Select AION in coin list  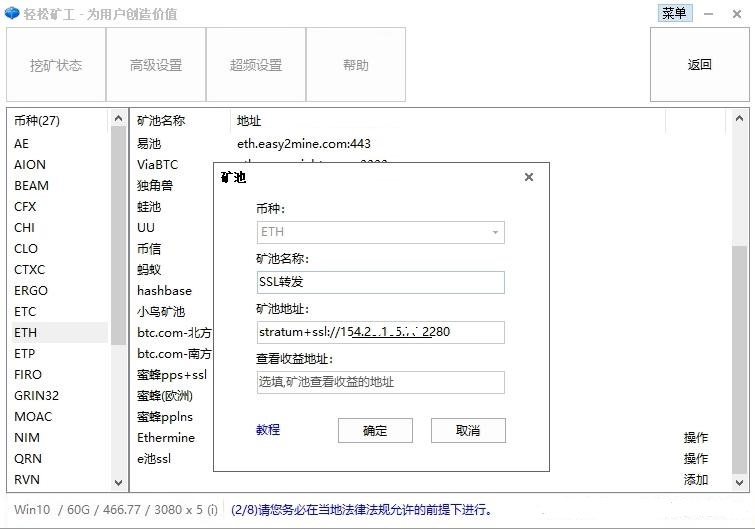click(30, 165)
